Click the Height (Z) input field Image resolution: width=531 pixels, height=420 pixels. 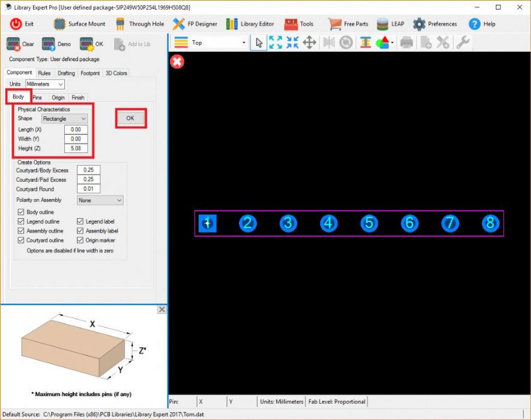point(76,148)
